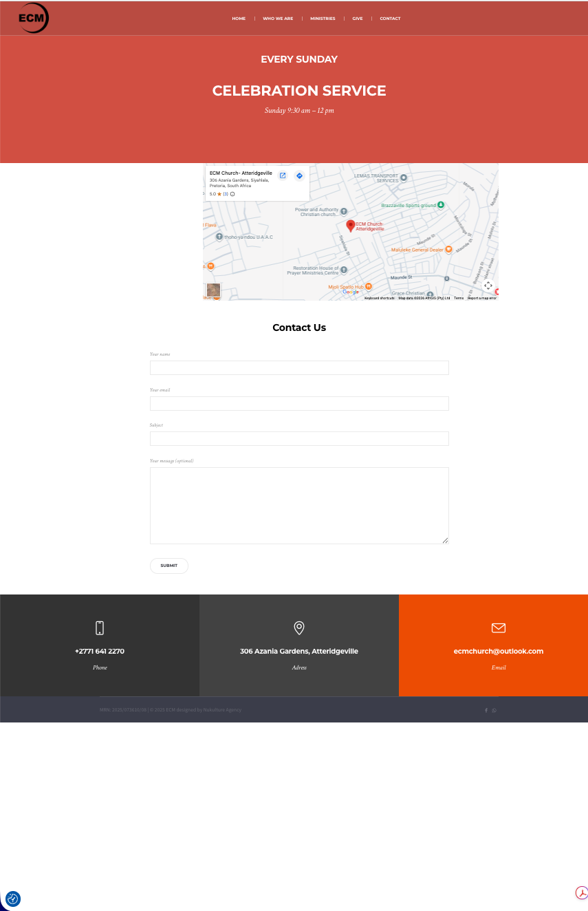588x911 pixels.
Task: Open the Ministries menu item
Action: 323,19
